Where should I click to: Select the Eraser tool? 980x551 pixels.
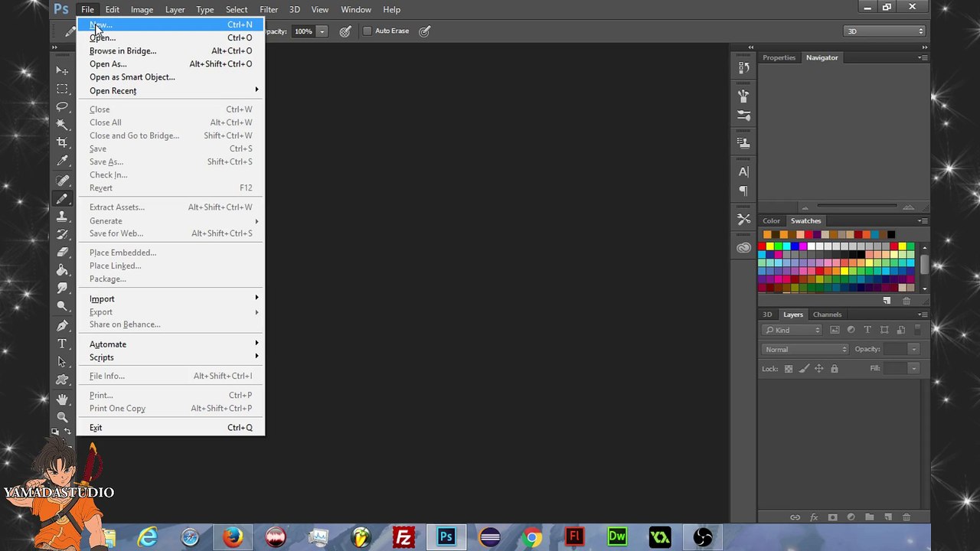(62, 252)
